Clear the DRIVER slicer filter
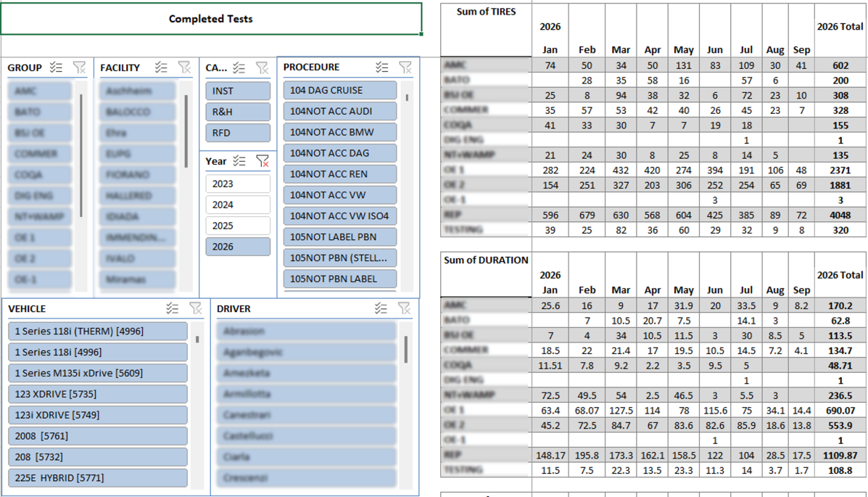 point(404,308)
